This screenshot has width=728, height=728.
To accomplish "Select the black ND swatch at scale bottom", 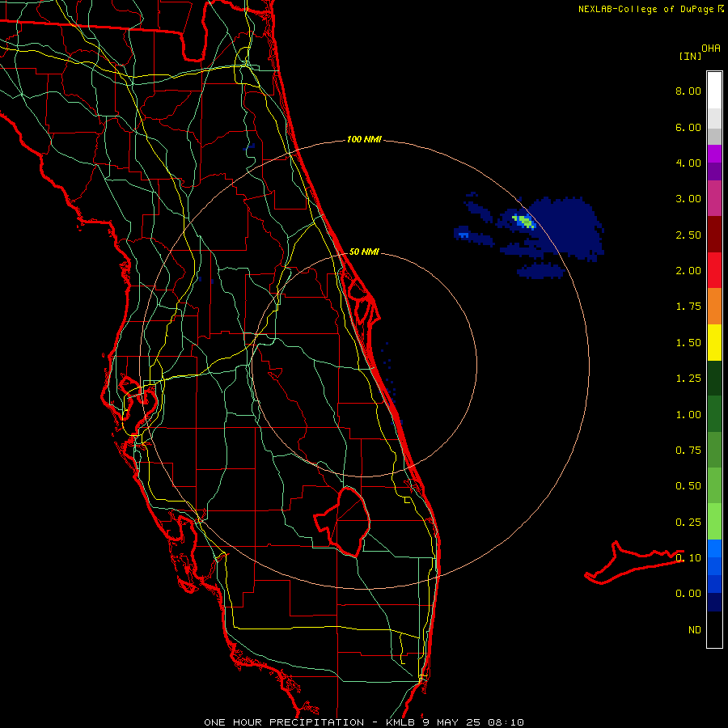I will pyautogui.click(x=714, y=629).
